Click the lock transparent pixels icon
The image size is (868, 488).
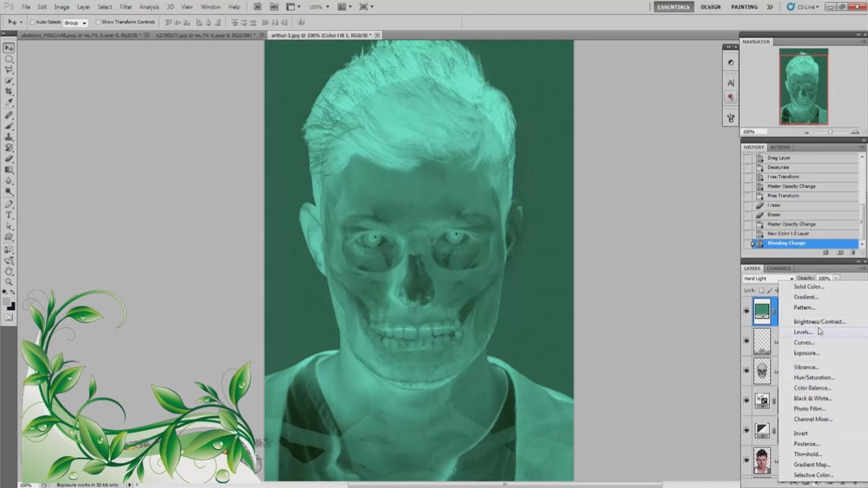pos(762,290)
